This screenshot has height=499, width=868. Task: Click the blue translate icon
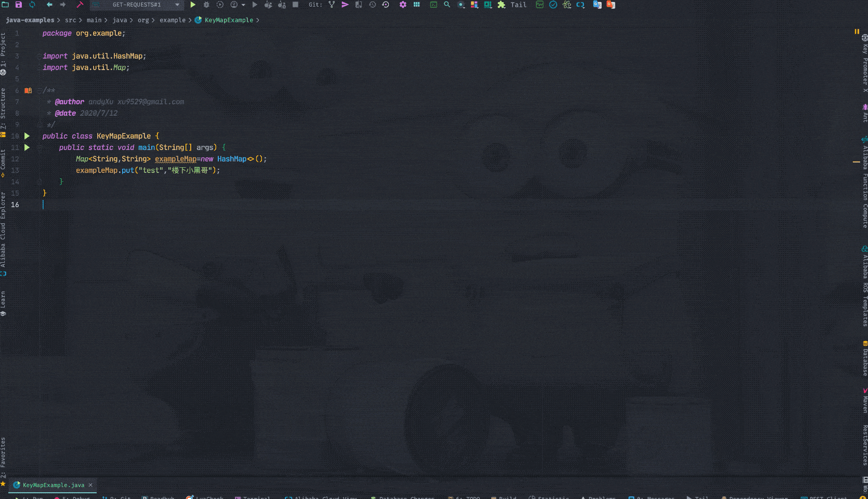coord(597,5)
